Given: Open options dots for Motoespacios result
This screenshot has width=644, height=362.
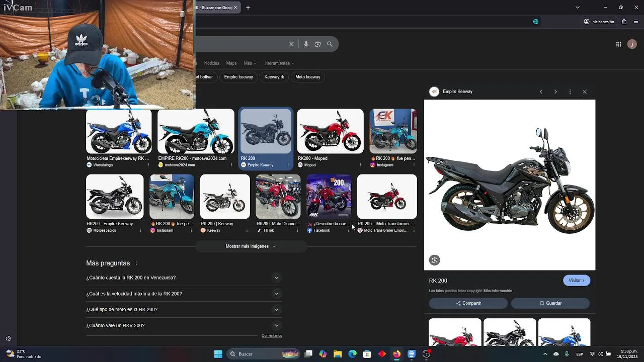Looking at the screenshot, I should coord(140,230).
